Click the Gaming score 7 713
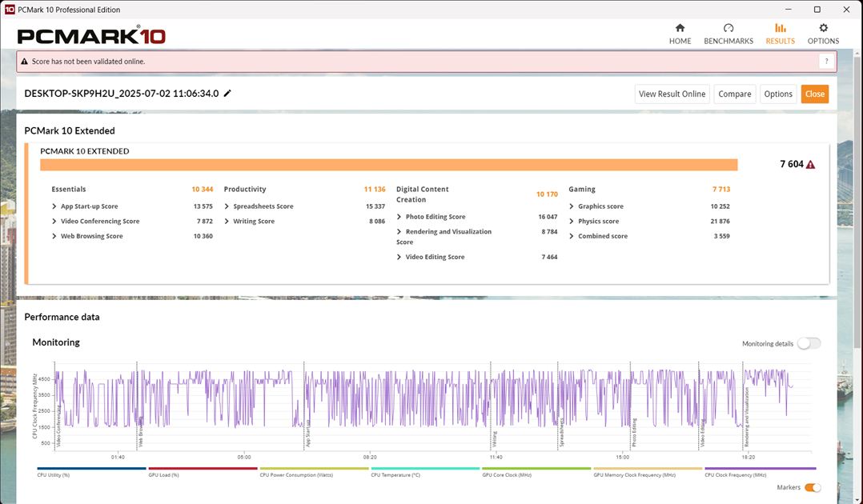The width and height of the screenshot is (863, 504). coord(721,190)
